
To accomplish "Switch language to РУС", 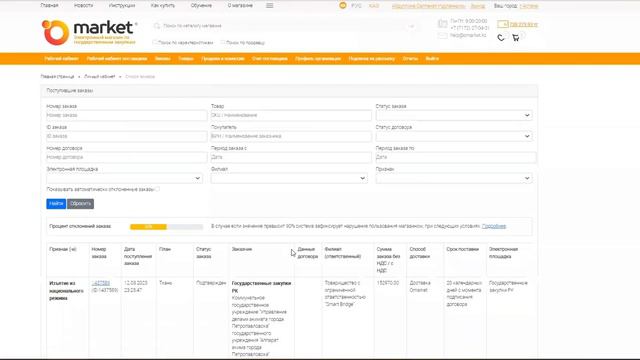I will (x=356, y=6).
